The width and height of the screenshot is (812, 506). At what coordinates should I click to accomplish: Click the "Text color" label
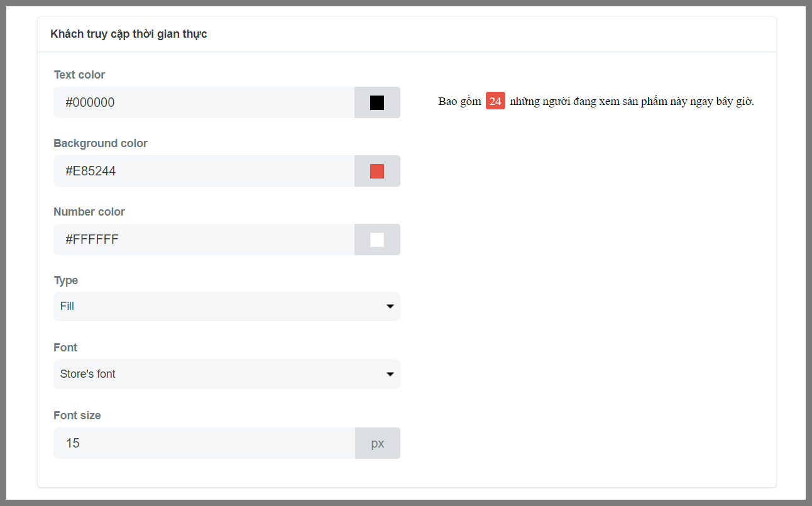click(79, 75)
